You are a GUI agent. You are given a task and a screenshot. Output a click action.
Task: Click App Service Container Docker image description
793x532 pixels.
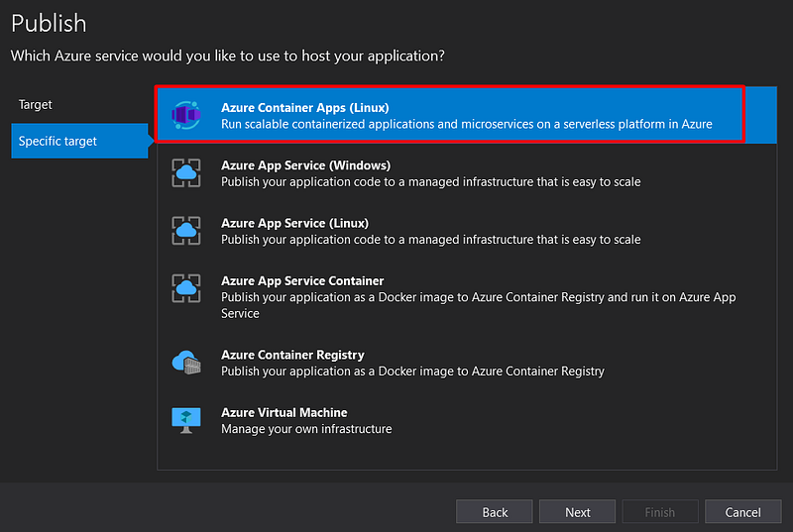[479, 305]
